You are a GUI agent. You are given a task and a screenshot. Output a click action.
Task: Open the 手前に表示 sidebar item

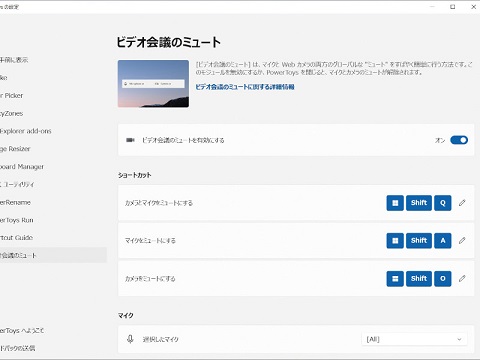pyautogui.click(x=14, y=60)
